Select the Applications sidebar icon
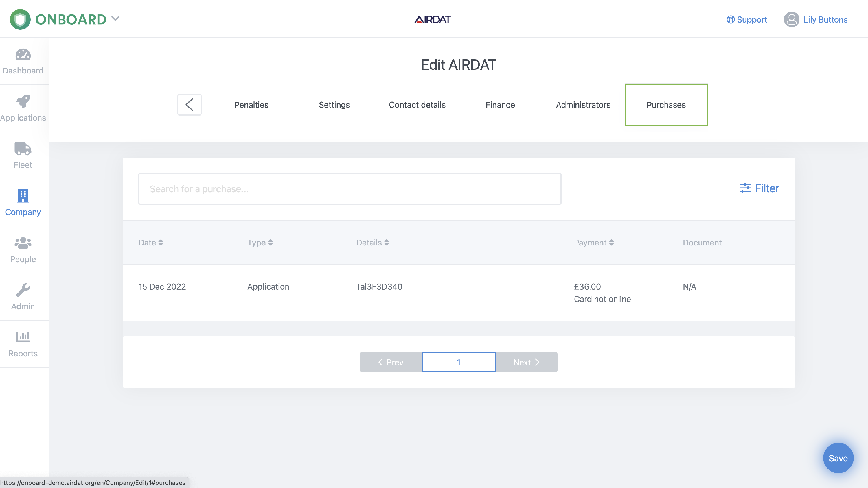The image size is (868, 488). click(23, 108)
